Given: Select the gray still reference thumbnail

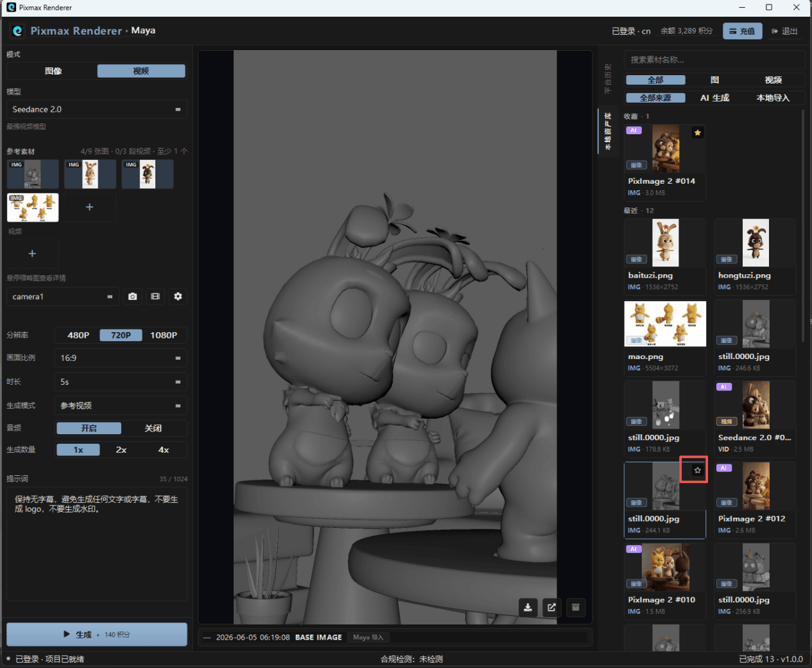Looking at the screenshot, I should [x=33, y=174].
